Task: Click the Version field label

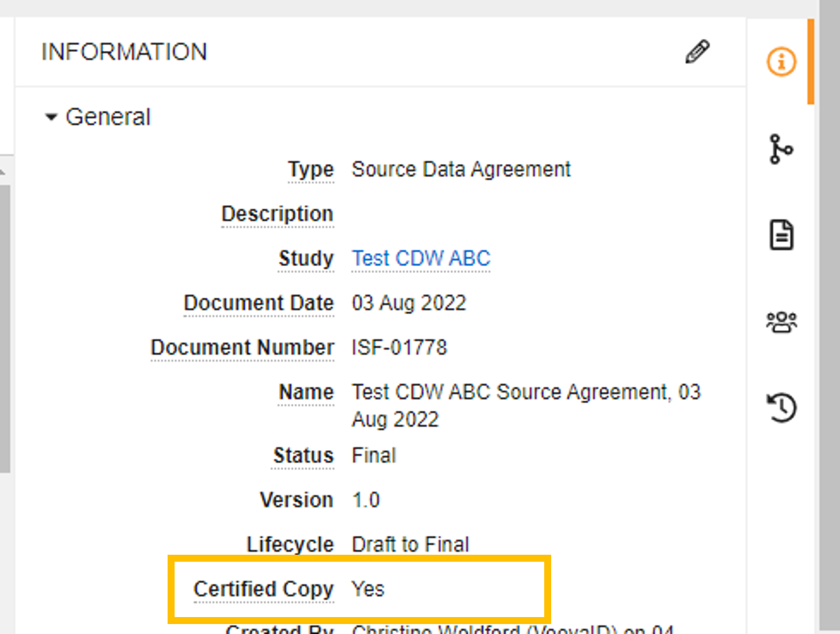Action: [x=296, y=500]
